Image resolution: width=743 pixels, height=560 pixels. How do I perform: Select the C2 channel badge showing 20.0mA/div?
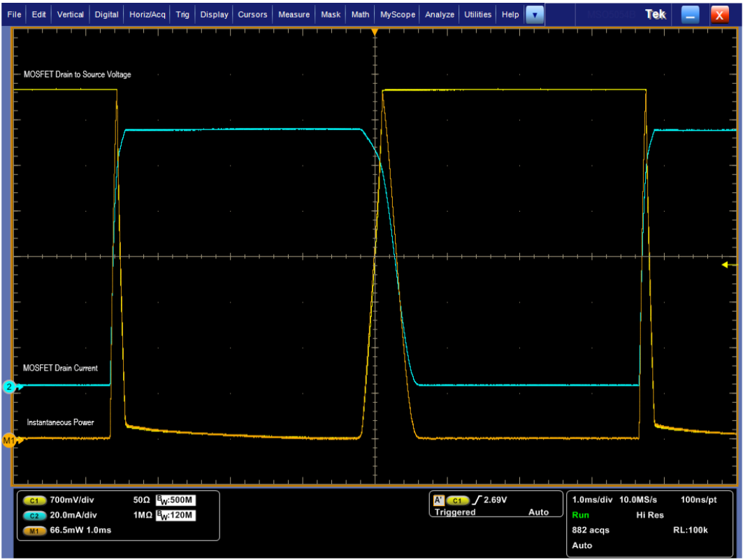[x=34, y=517]
